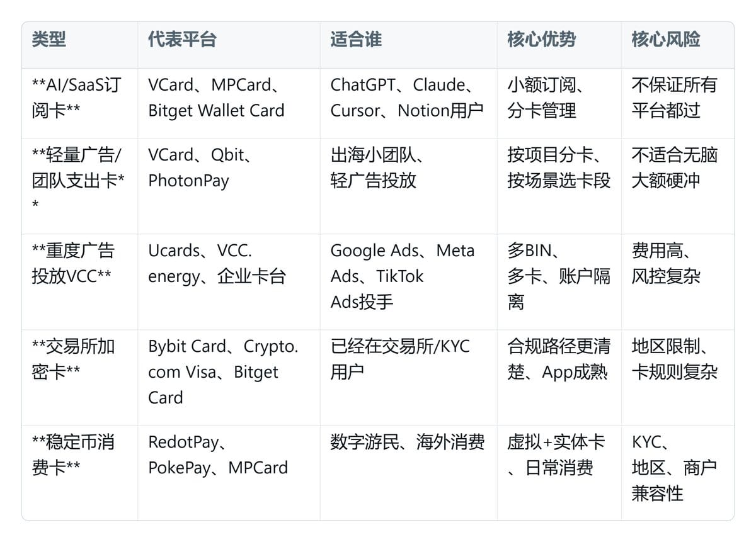
Task: Select the RedotPay、PokePay、MPCard cell
Action: (229, 473)
